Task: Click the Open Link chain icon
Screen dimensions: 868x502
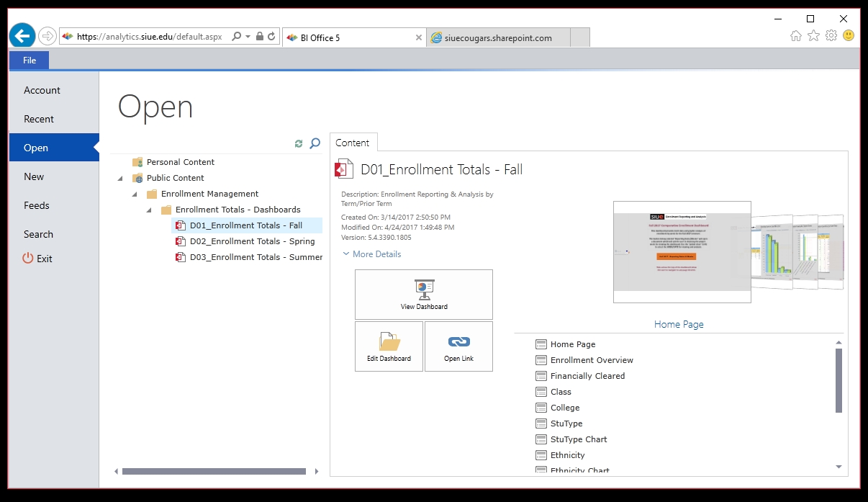Action: 458,341
